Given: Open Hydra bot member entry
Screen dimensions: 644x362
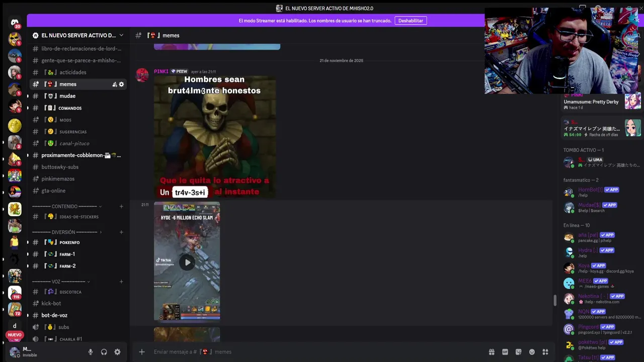Looking at the screenshot, I should pos(602,252).
